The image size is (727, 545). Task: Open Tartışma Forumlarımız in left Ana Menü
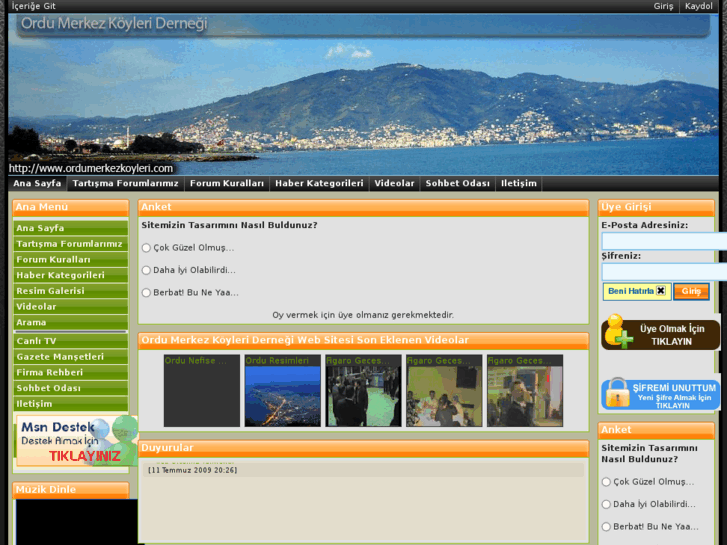click(x=71, y=244)
